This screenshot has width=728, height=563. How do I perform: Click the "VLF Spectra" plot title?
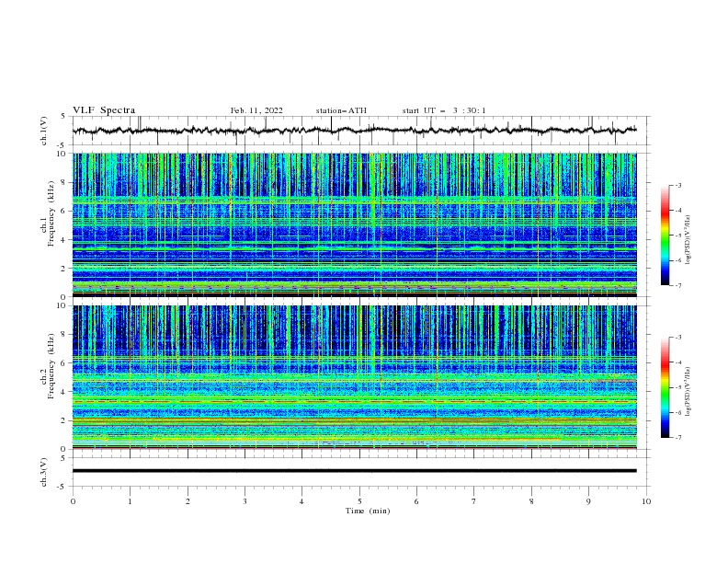[104, 110]
